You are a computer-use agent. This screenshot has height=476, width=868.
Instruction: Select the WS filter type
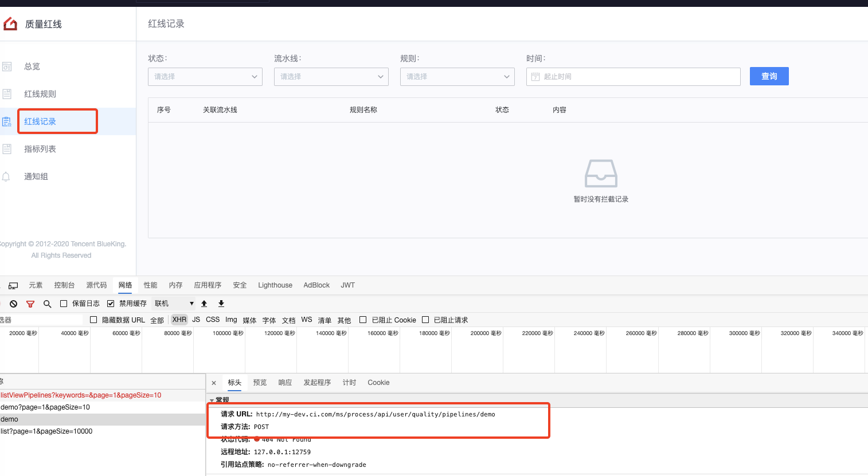coord(307,320)
